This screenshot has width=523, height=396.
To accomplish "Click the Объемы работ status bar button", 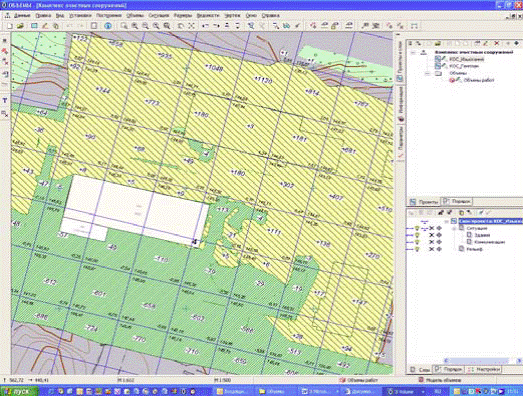I will 359,380.
